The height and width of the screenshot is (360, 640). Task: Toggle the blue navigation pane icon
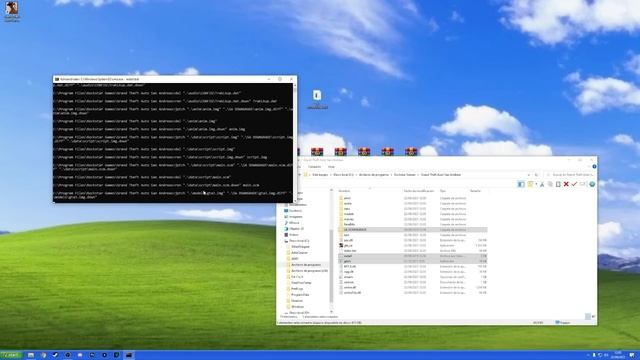521,184
